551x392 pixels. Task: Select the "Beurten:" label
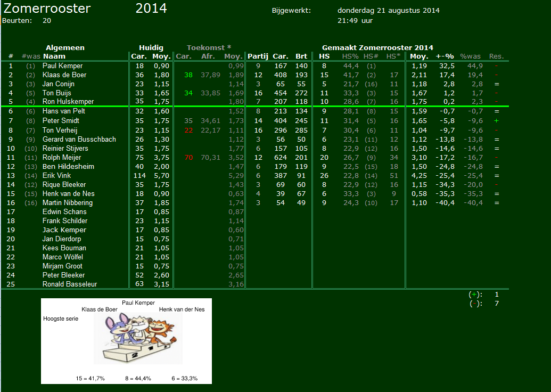17,20
